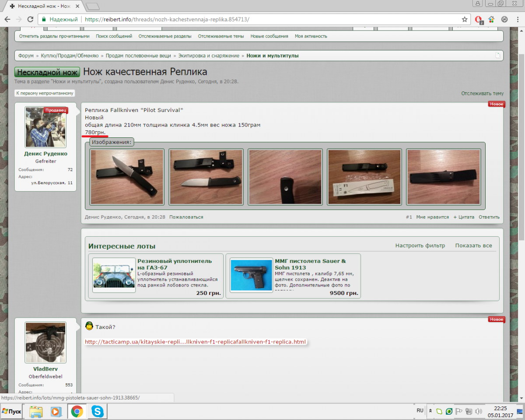Image resolution: width=525 pixels, height=420 pixels.
Task: Click + Цитата on first post
Action: (464, 217)
